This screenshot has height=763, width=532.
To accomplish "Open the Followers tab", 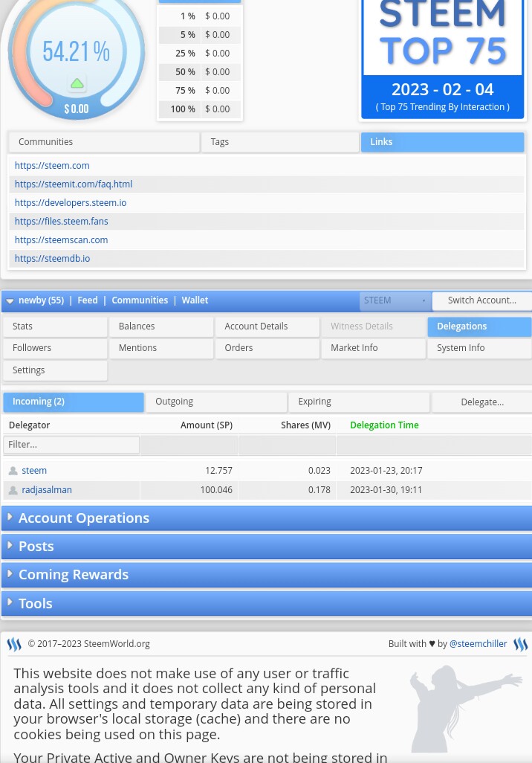I will point(55,348).
